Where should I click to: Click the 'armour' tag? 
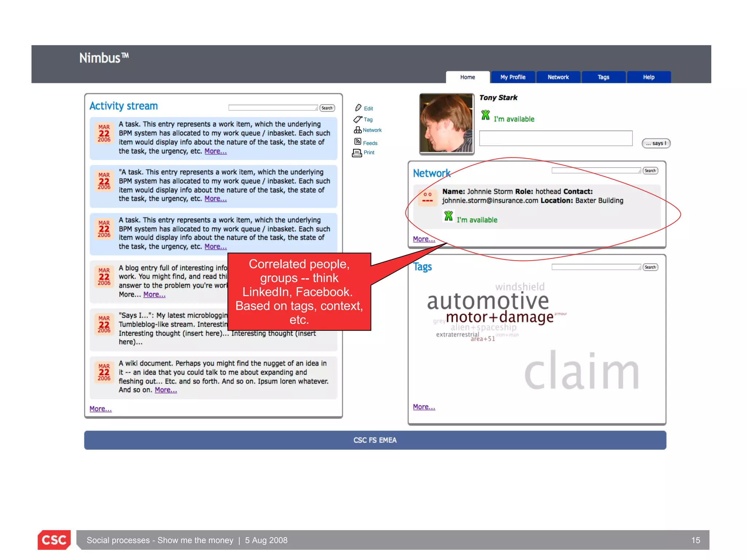tap(561, 314)
